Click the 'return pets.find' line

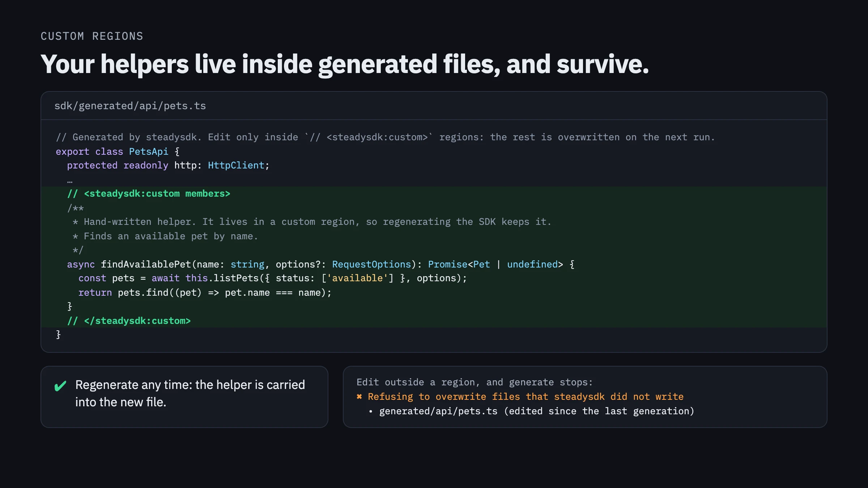[205, 293]
